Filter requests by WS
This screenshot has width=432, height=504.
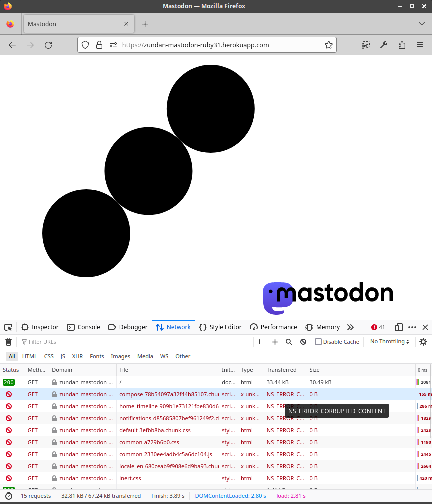point(164,356)
